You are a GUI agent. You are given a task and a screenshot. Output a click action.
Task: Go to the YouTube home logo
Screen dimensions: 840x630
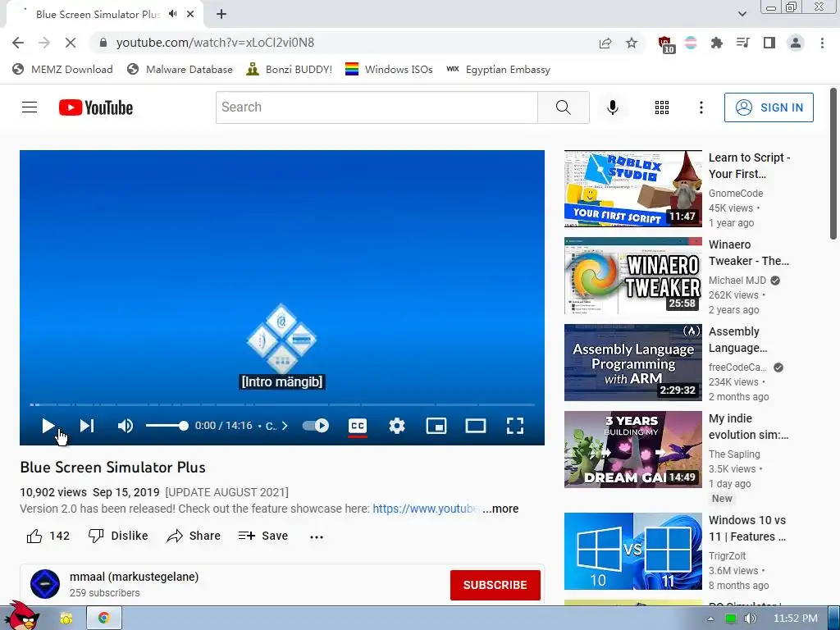[96, 107]
